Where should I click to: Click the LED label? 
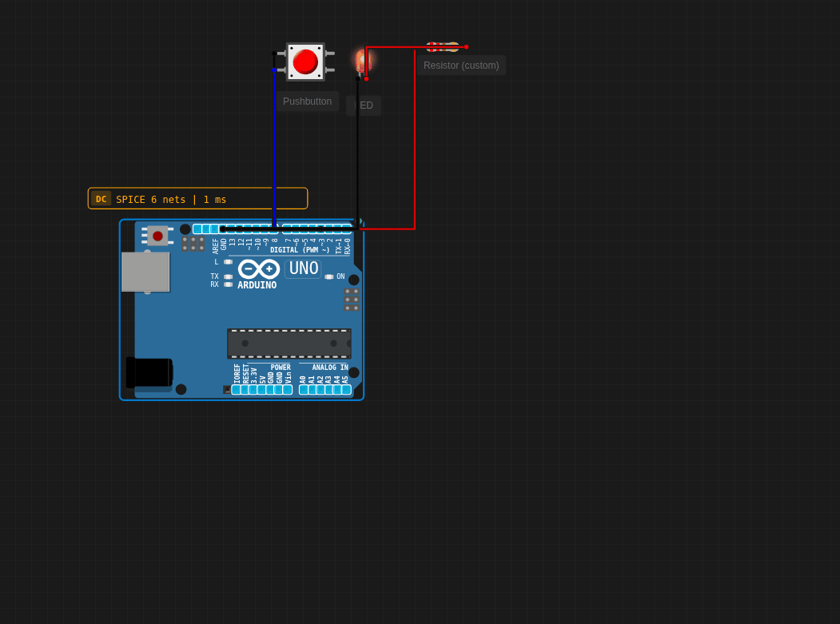(x=364, y=105)
